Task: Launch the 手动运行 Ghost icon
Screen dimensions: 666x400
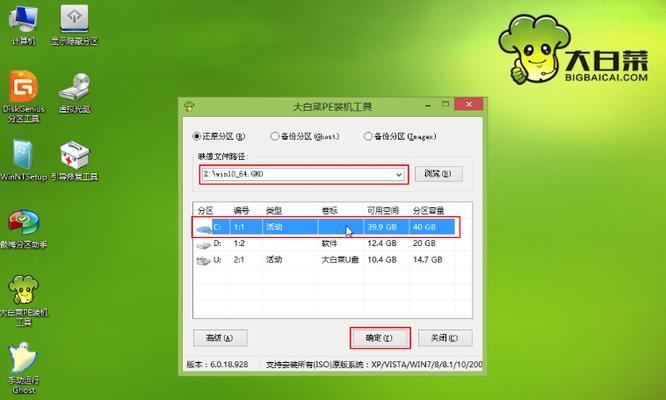Action: pos(23,369)
